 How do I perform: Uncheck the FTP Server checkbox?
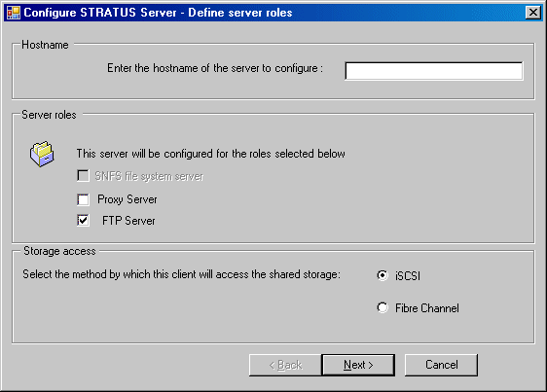click(83, 221)
